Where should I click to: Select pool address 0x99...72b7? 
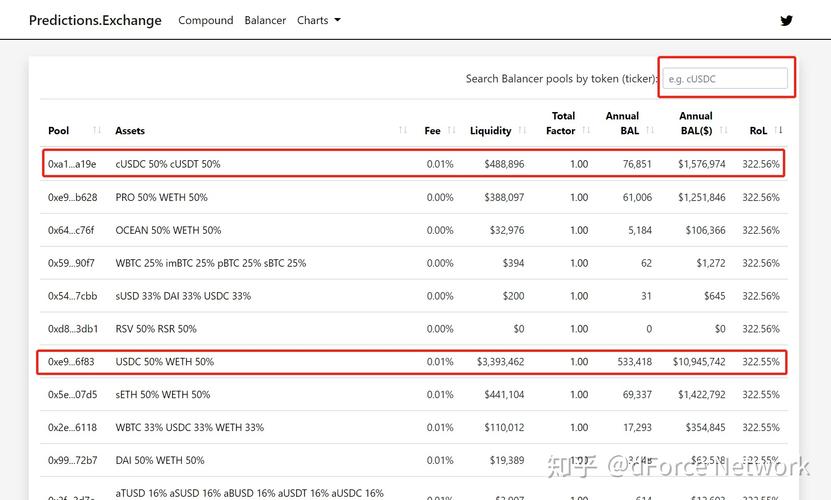tap(73, 460)
